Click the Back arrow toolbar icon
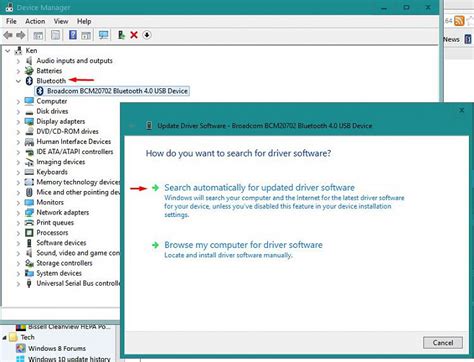Viewport: 474px width, 362px height. click(x=8, y=35)
